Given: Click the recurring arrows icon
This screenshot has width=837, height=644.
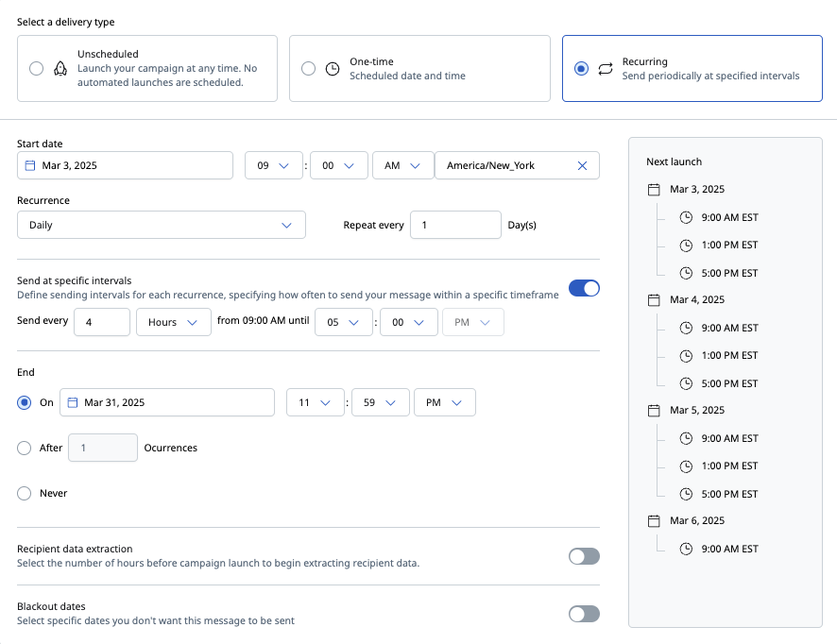Looking at the screenshot, I should (x=606, y=69).
